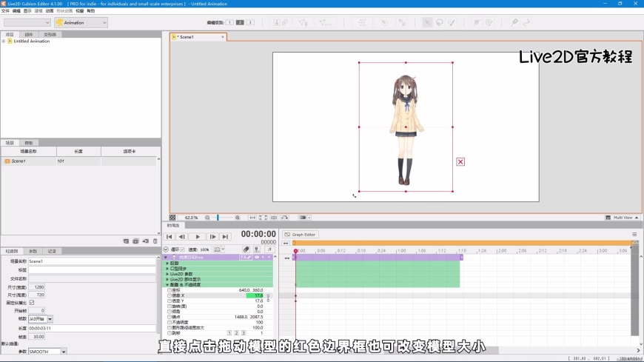644x362 pixels.
Task: Toggle keyframe box for 倍率 Y
Action: tap(170, 301)
